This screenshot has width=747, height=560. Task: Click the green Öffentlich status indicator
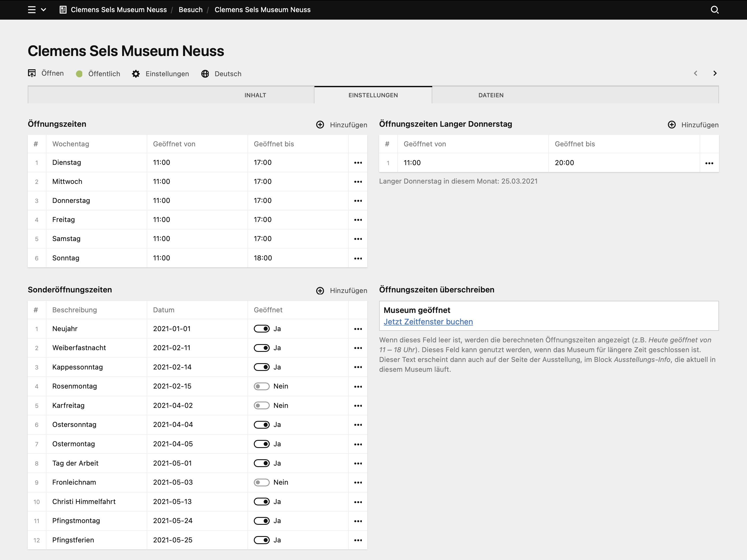(x=79, y=74)
